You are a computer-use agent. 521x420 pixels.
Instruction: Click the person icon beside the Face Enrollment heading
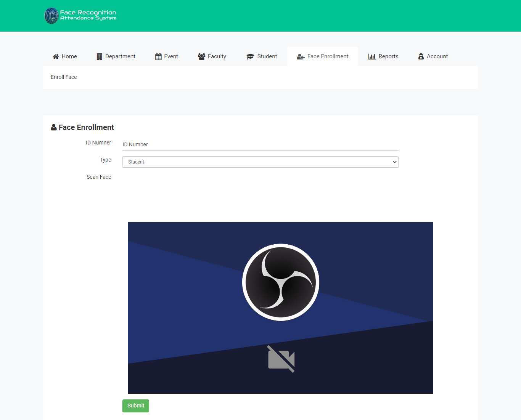pos(54,127)
